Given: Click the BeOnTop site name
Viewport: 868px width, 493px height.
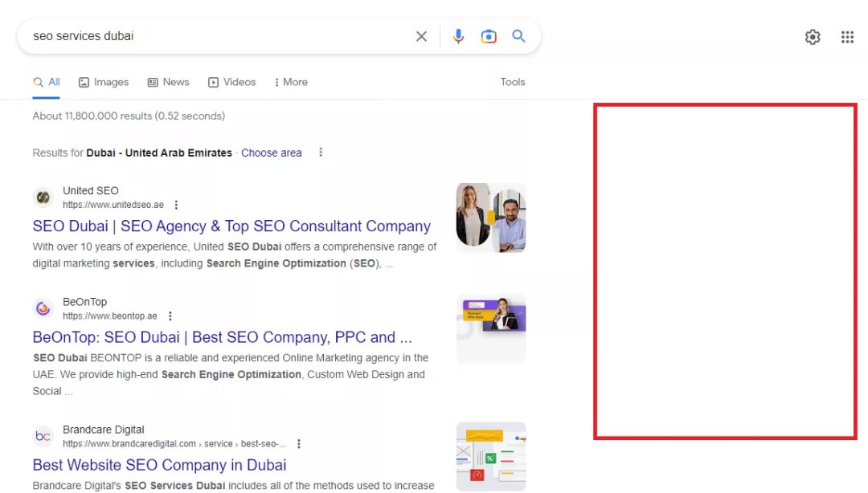Looking at the screenshot, I should coord(84,302).
